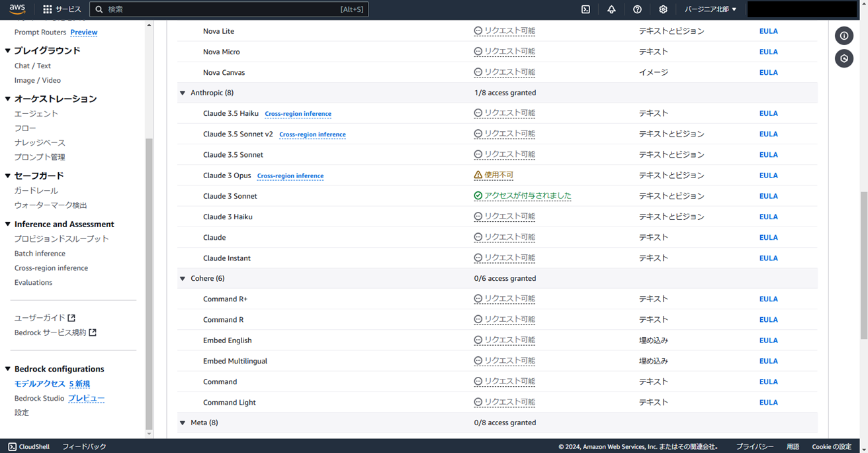This screenshot has width=868, height=453.
Task: Open the notifications bell
Action: pyautogui.click(x=611, y=9)
